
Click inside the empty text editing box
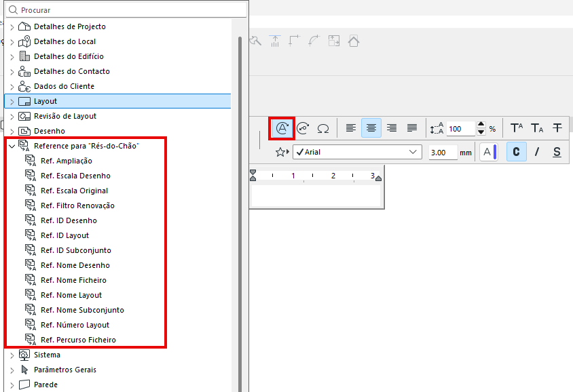316,195
